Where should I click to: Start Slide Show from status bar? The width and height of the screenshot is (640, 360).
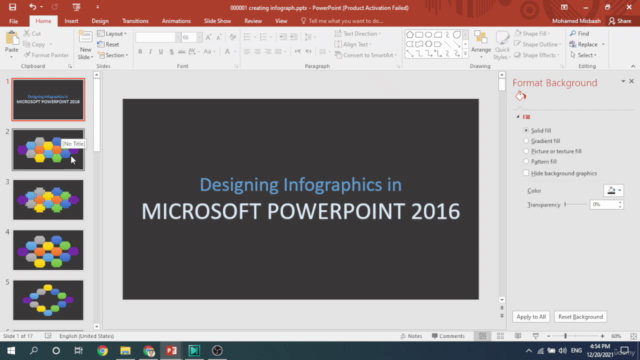click(x=536, y=336)
